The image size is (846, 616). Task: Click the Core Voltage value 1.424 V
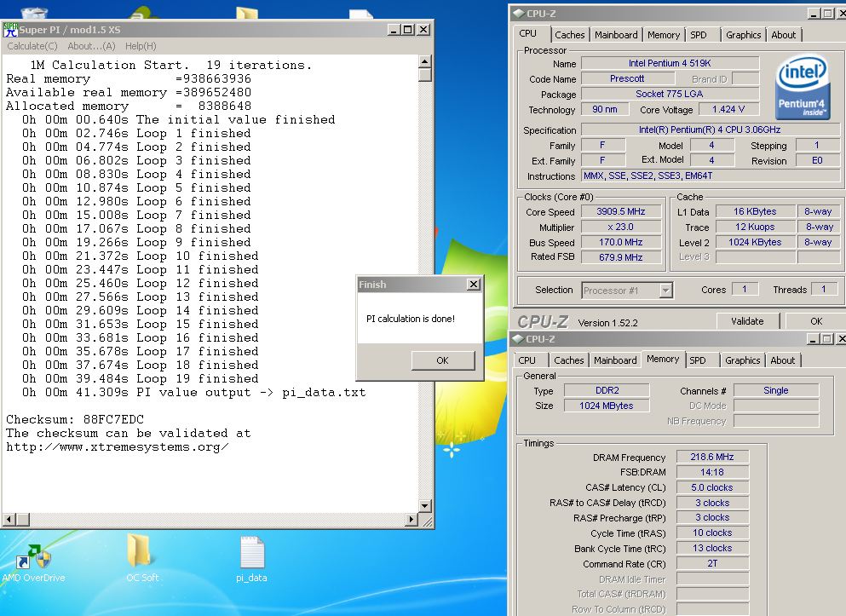pyautogui.click(x=728, y=110)
